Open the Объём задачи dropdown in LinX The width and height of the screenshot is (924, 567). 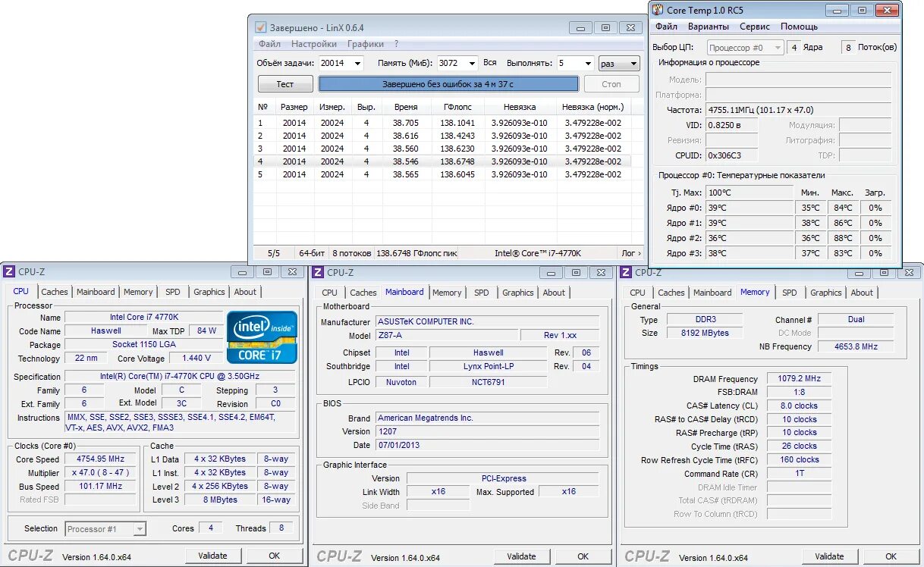[357, 64]
